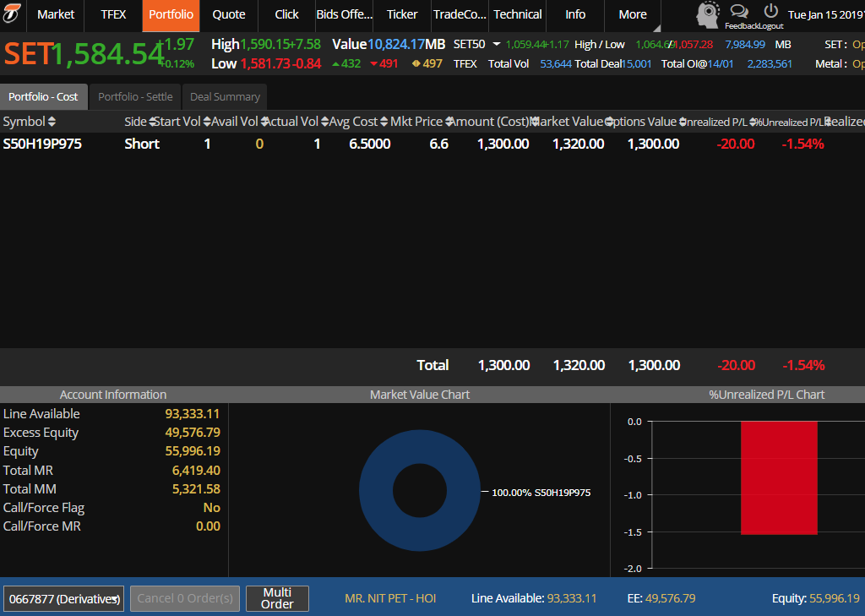
Task: Open the TFEX menu
Action: 113,14
